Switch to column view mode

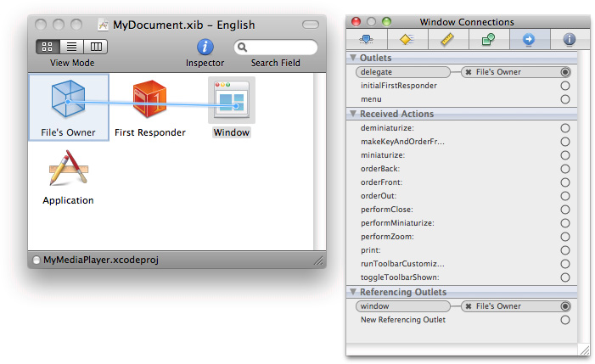point(96,47)
